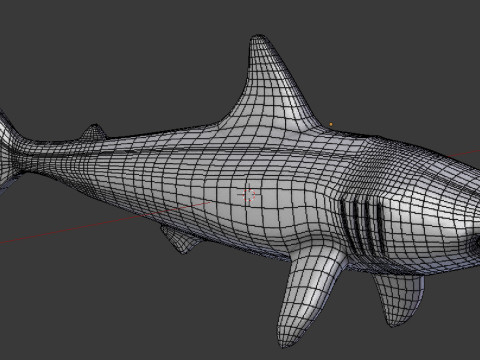Click the small second dorsal fin near tail
The width and height of the screenshot is (480, 360).
(94, 132)
